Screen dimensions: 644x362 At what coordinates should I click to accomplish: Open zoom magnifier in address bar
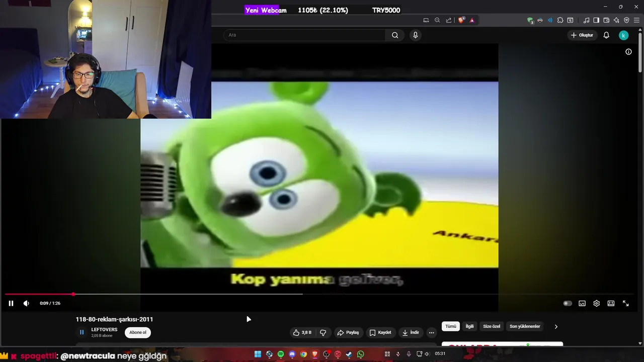[437, 20]
